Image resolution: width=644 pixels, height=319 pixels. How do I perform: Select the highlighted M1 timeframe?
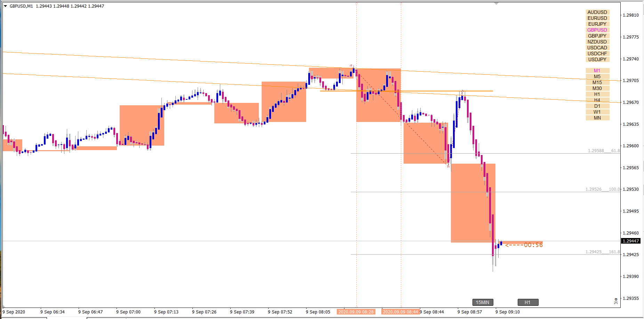click(597, 71)
